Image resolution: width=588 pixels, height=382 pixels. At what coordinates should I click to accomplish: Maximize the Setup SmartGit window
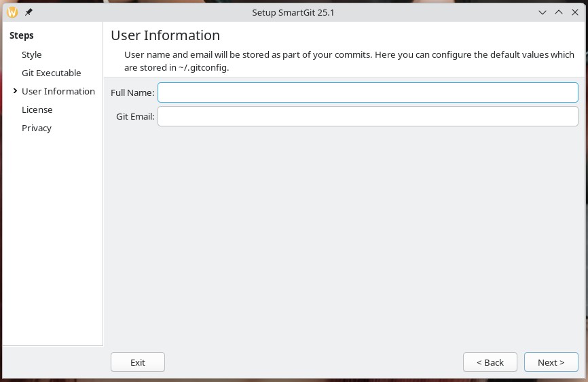tap(559, 12)
